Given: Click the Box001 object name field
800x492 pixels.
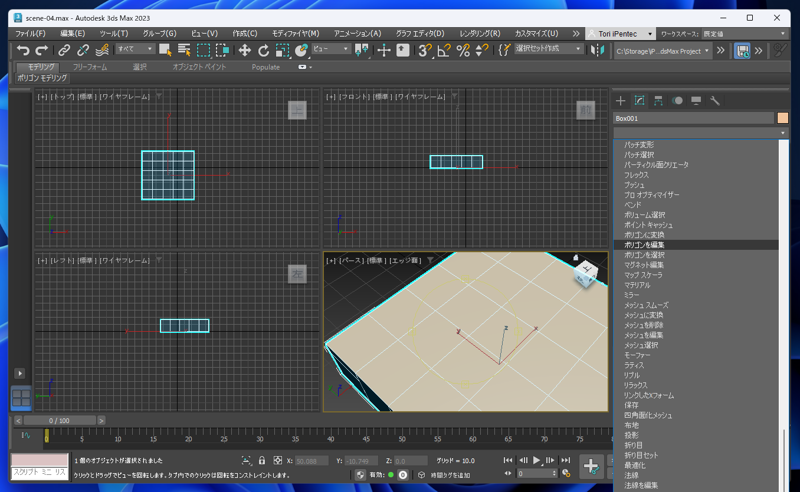Looking at the screenshot, I should click(693, 118).
